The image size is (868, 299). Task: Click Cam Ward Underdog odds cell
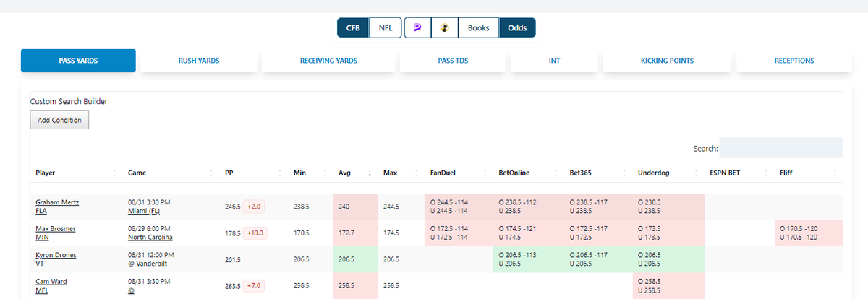(x=668, y=285)
